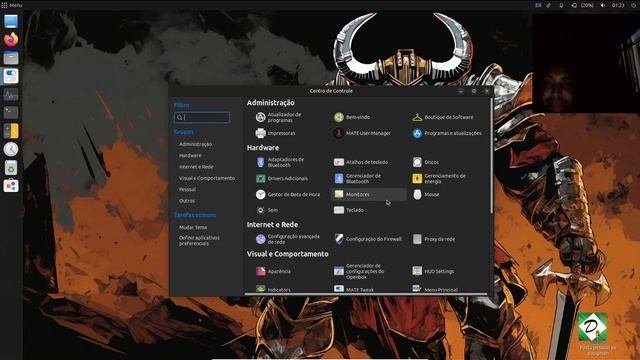Open MATE User Manager
This screenshot has width=640, height=360.
click(x=362, y=133)
